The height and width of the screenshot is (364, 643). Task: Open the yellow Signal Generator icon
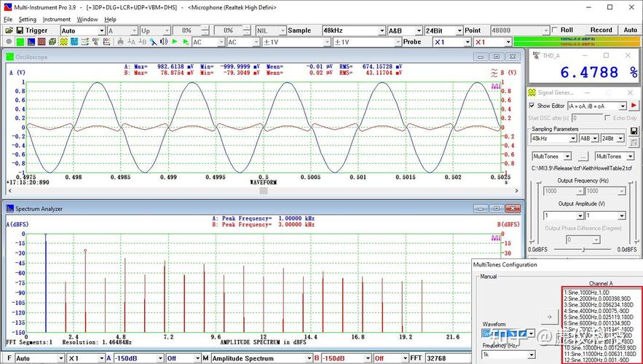(x=63, y=41)
